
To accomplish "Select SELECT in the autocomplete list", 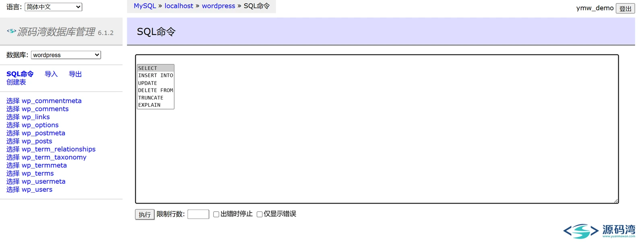I will [x=155, y=68].
